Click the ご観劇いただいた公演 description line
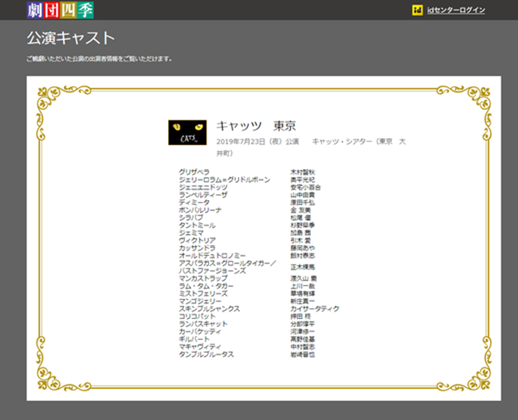 coord(99,59)
